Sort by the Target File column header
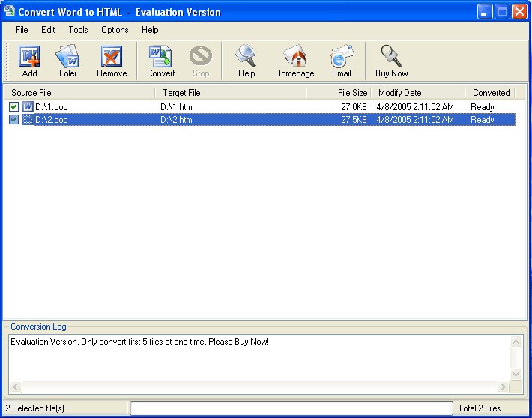The image size is (532, 418). coord(231,93)
